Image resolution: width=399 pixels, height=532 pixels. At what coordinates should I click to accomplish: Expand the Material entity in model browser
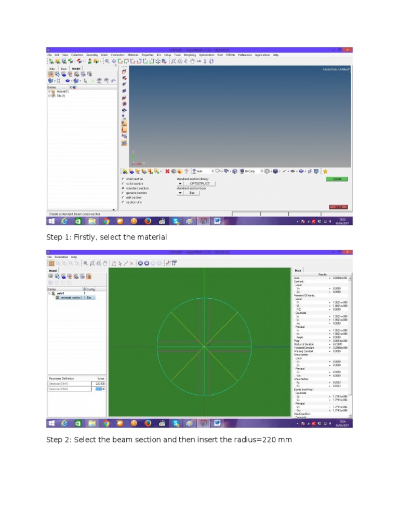tap(49, 91)
